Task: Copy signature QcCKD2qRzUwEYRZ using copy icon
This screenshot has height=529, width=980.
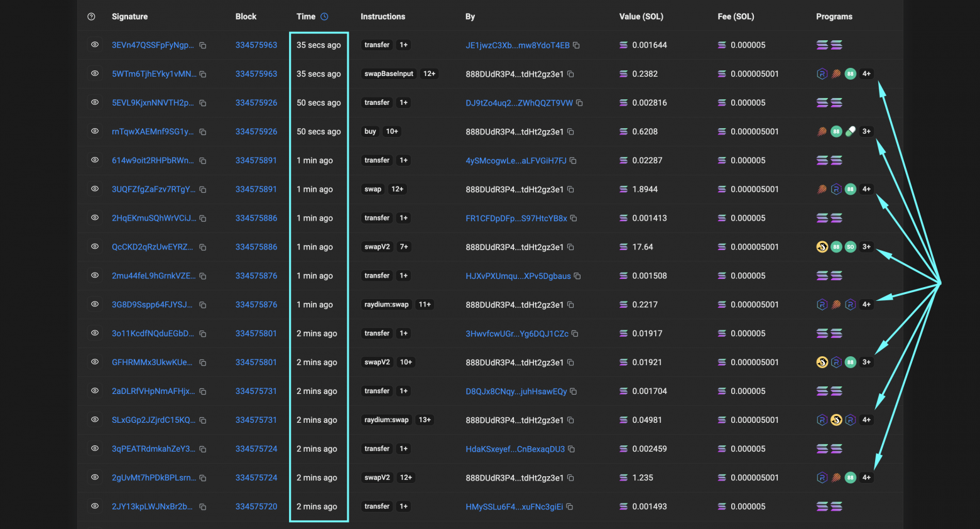Action: click(203, 248)
